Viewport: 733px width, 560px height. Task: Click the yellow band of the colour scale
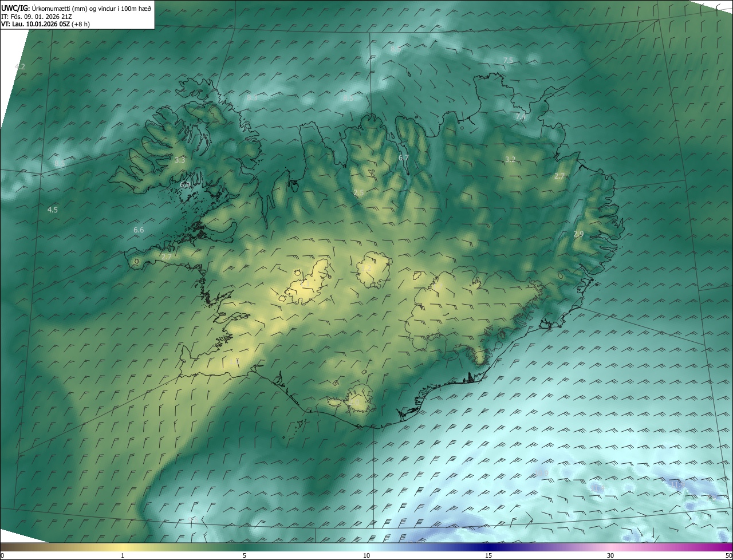click(123, 547)
